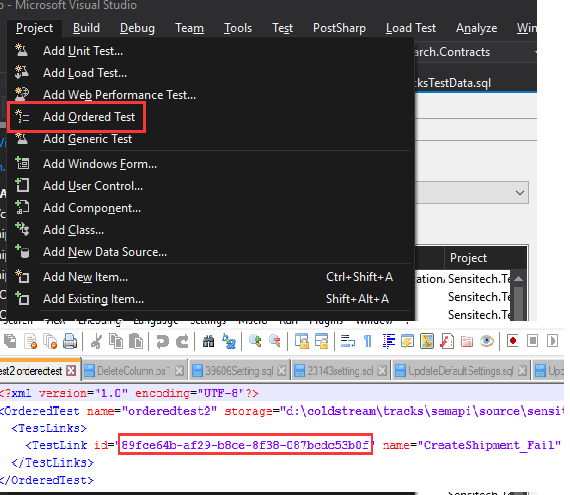Toggle synchronize horizontal scrolling icon

click(321, 342)
